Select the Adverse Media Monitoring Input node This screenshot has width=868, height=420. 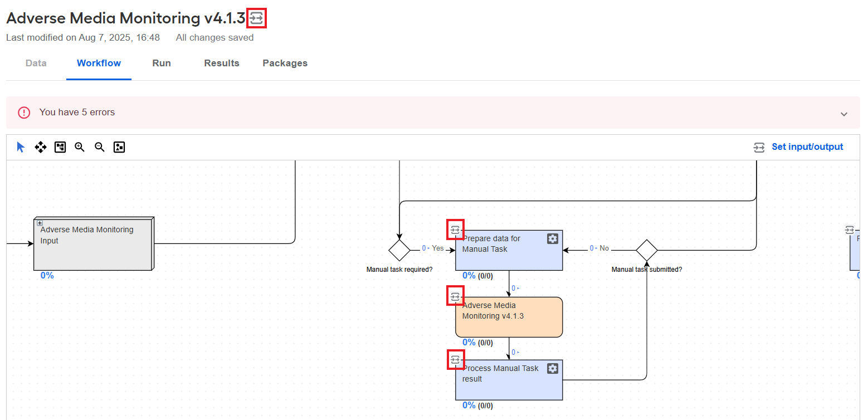94,244
